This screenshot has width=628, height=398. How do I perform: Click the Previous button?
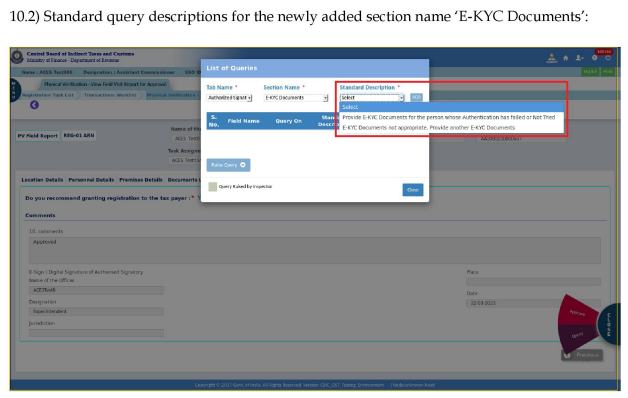(x=582, y=355)
